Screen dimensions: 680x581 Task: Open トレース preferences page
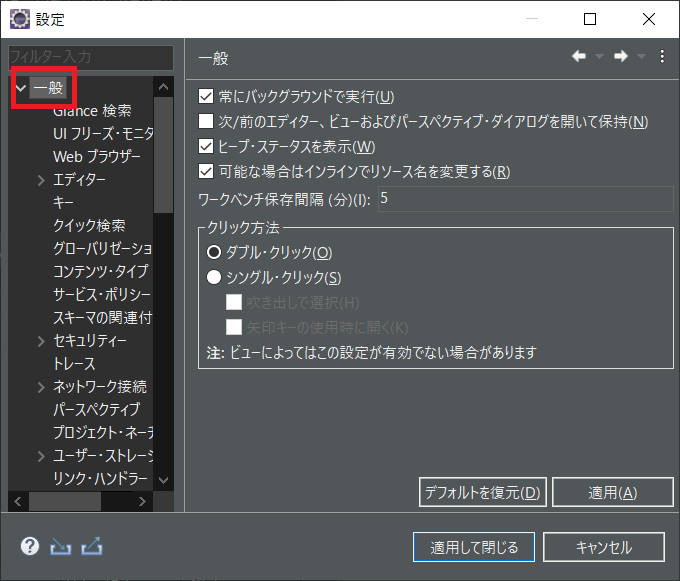point(74,364)
